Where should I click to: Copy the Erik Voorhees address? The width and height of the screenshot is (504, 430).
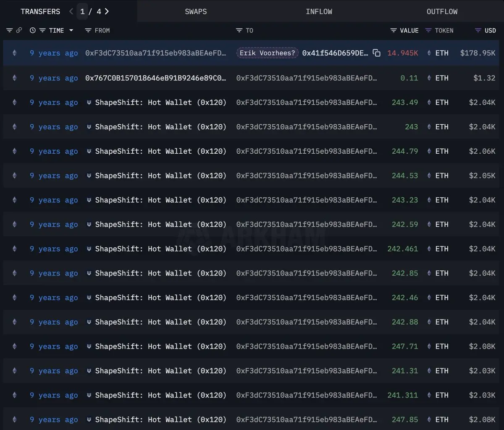tap(377, 53)
